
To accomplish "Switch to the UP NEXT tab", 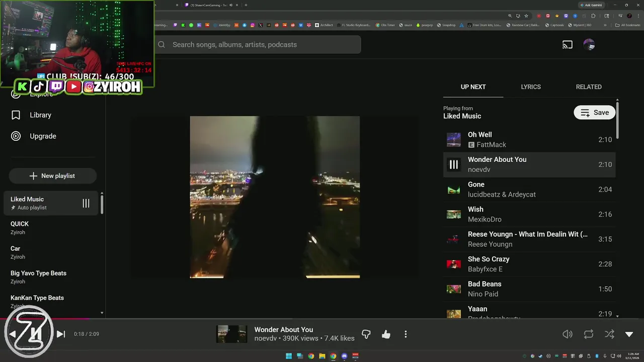I will click(473, 87).
